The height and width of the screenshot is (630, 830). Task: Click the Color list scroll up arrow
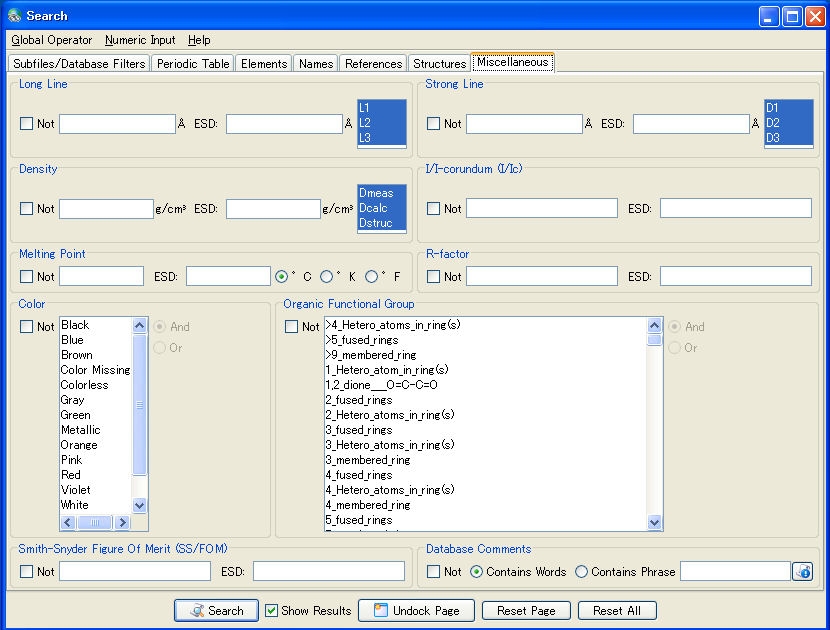click(139, 325)
